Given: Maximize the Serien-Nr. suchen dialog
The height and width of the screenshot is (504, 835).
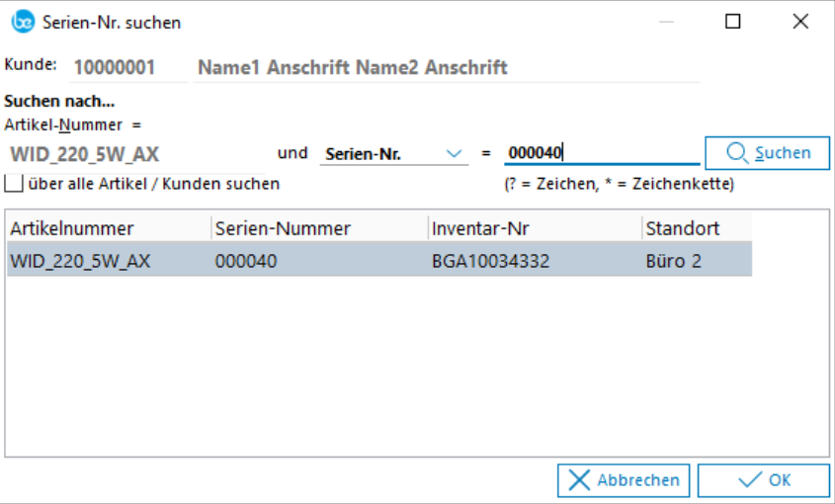Looking at the screenshot, I should (732, 21).
